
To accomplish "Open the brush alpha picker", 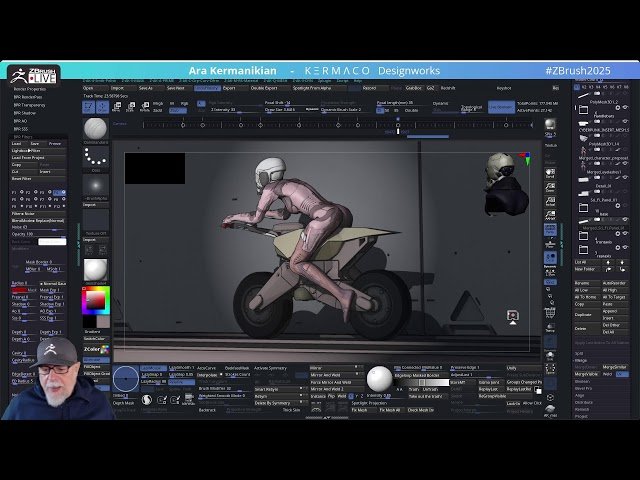I will tap(96, 186).
